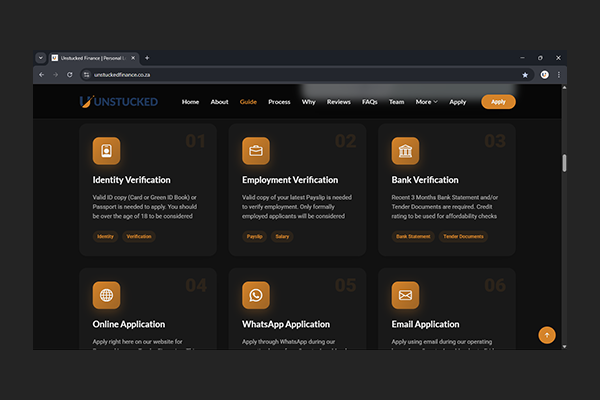Click the scroll-to-top arrow button
The width and height of the screenshot is (600, 400).
547,335
